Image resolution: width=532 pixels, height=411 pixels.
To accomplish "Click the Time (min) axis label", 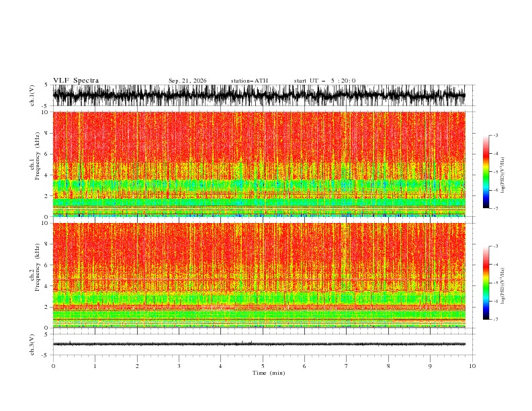I will pos(269,373).
